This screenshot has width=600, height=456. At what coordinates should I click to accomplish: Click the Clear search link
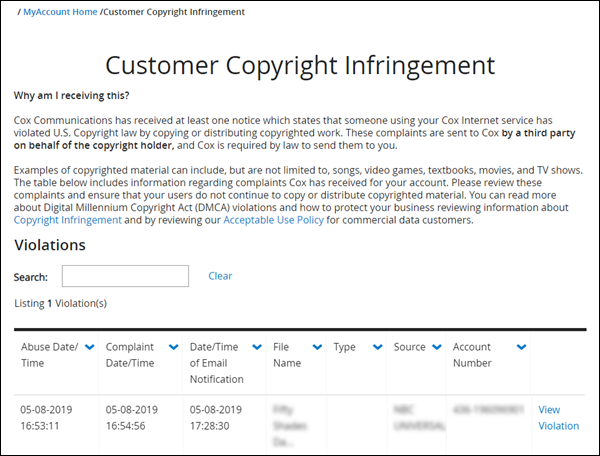tap(220, 276)
